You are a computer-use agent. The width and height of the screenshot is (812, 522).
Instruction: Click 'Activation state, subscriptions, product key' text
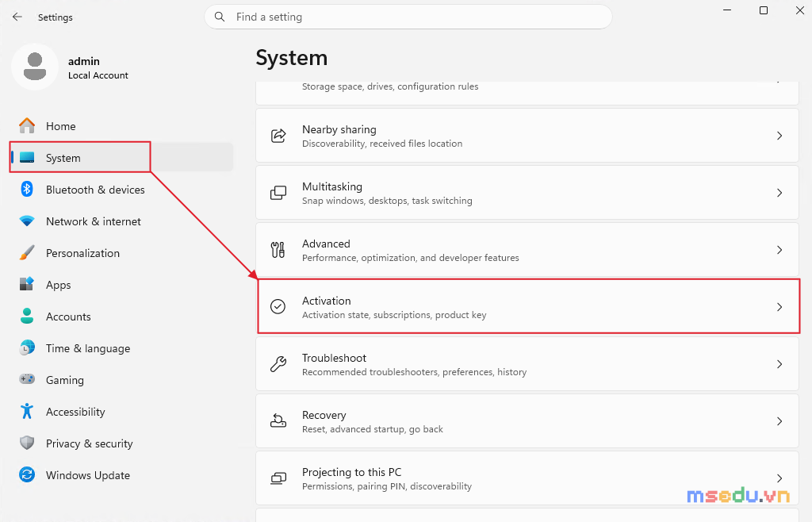click(394, 315)
